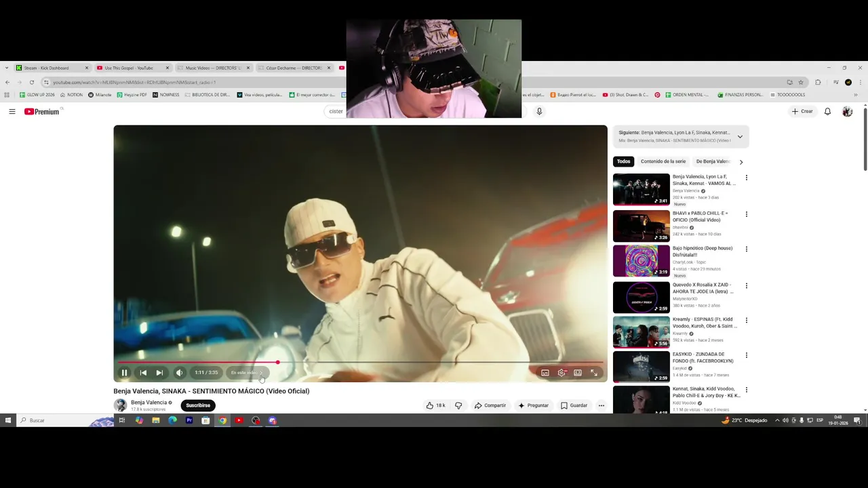
Task: Dislike the video with thumbs down
Action: tap(458, 405)
